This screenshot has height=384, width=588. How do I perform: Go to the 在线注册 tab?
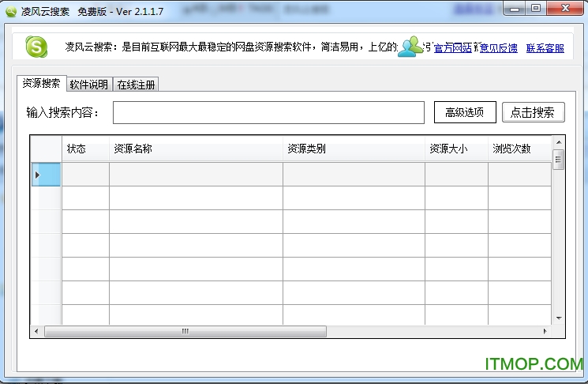(137, 85)
